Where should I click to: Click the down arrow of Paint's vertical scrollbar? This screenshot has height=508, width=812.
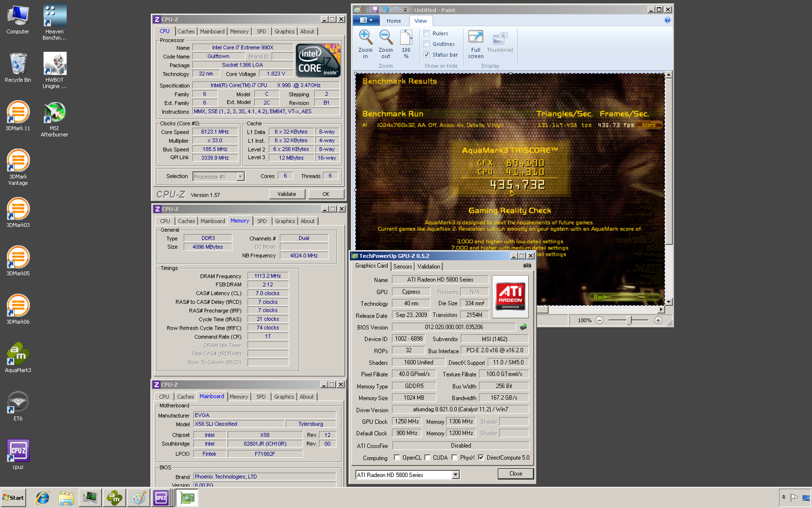point(669,301)
